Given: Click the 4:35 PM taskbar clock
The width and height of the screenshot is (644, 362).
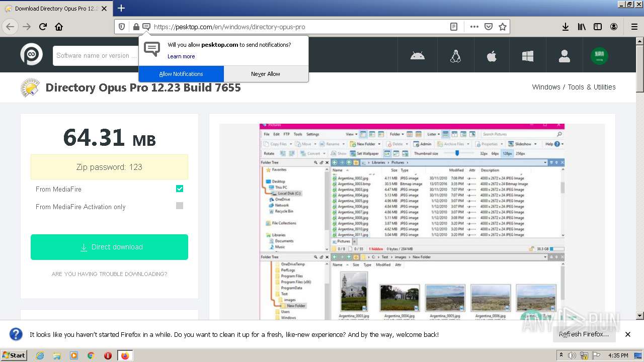Looking at the screenshot, I should tap(618, 355).
